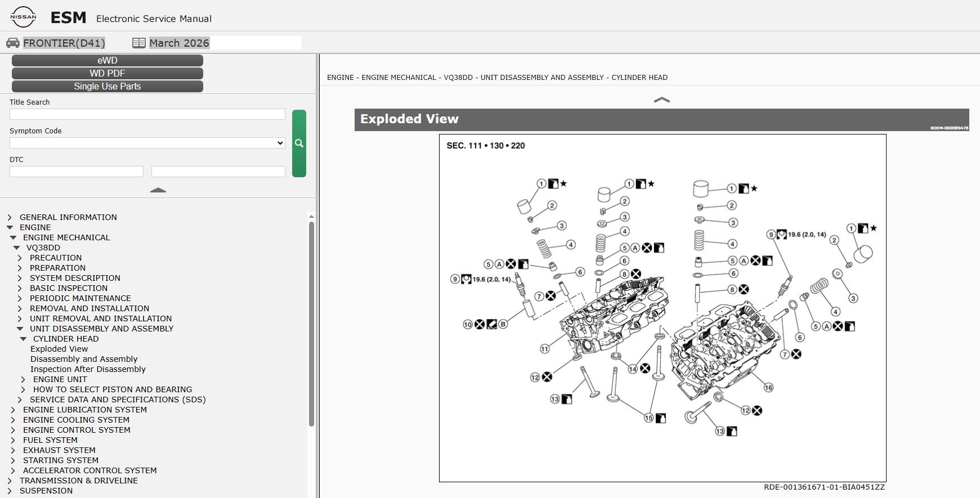
Task: Open REMOVAL AND INSTALLATION section
Action: [90, 308]
